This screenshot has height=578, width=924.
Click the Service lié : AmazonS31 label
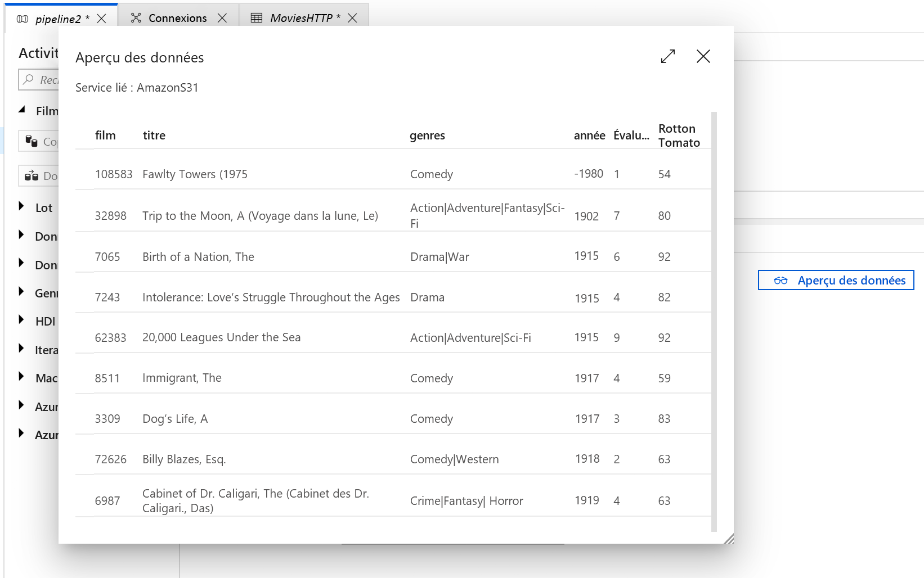tap(137, 88)
